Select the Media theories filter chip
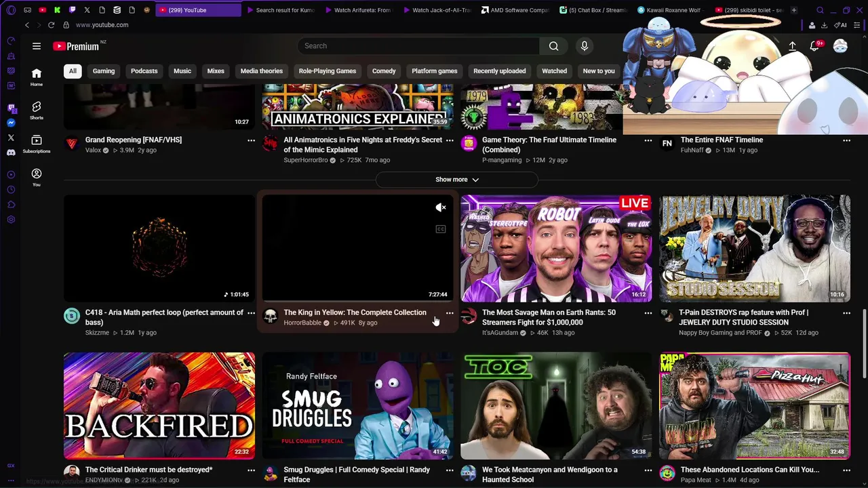Screen dimensions: 868x488 tap(261, 71)
